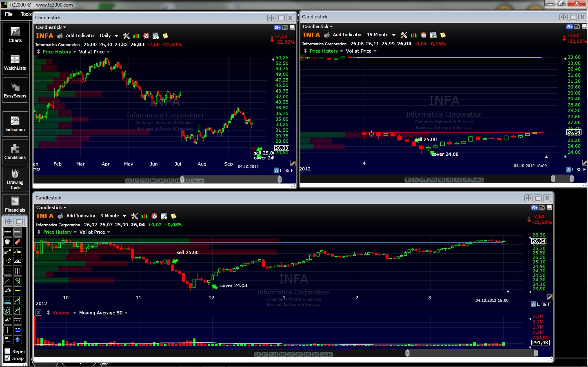Open EasyScans from the sidebar
This screenshot has width=588, height=367.
click(15, 90)
